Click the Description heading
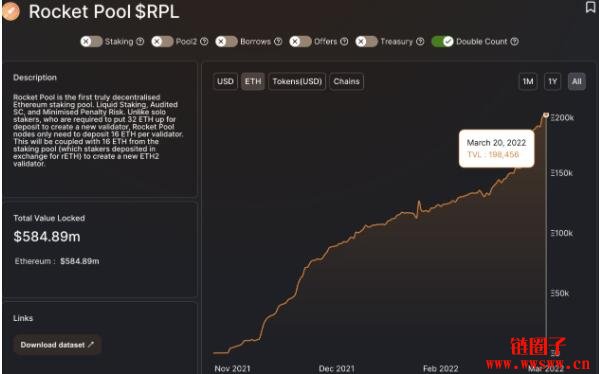599x374 pixels. (35, 78)
